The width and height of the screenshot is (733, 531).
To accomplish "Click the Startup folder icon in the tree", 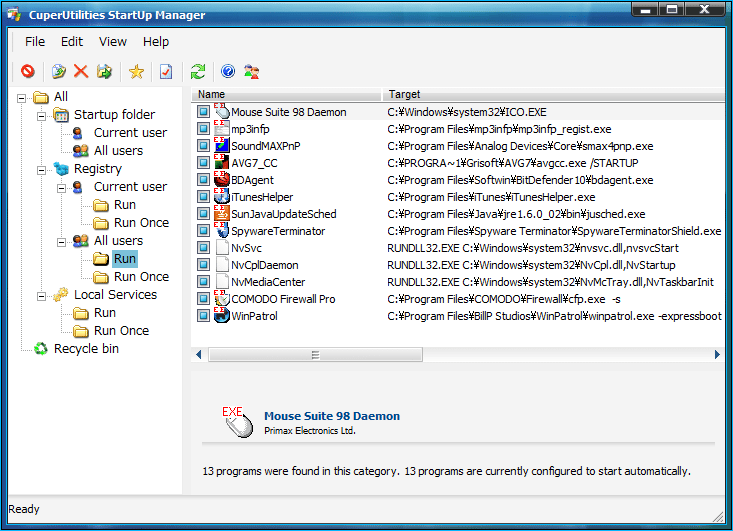I will click(61, 115).
